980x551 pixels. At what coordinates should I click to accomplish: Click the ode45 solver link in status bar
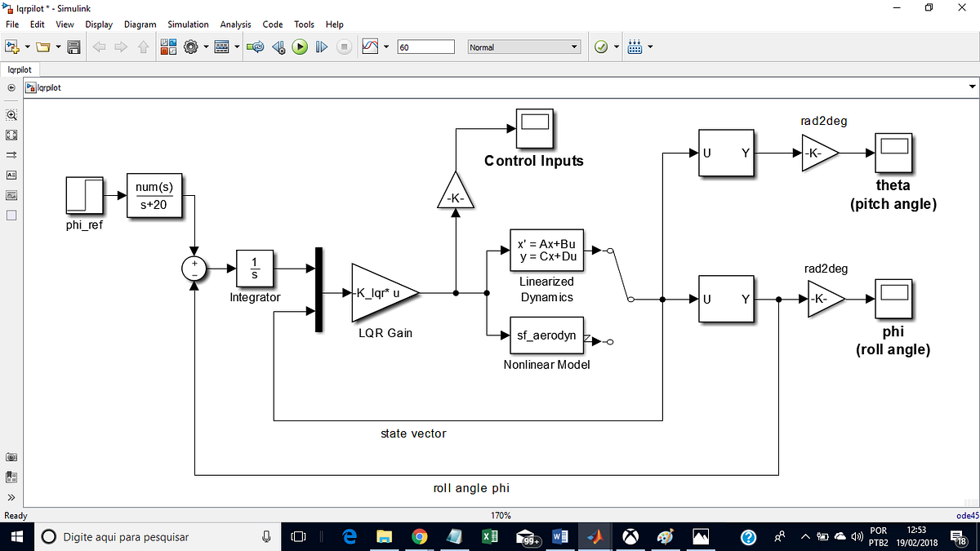tap(966, 515)
